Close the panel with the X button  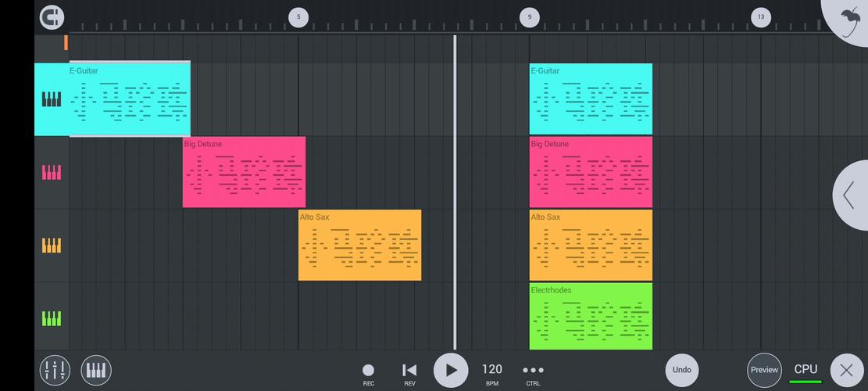(x=846, y=370)
